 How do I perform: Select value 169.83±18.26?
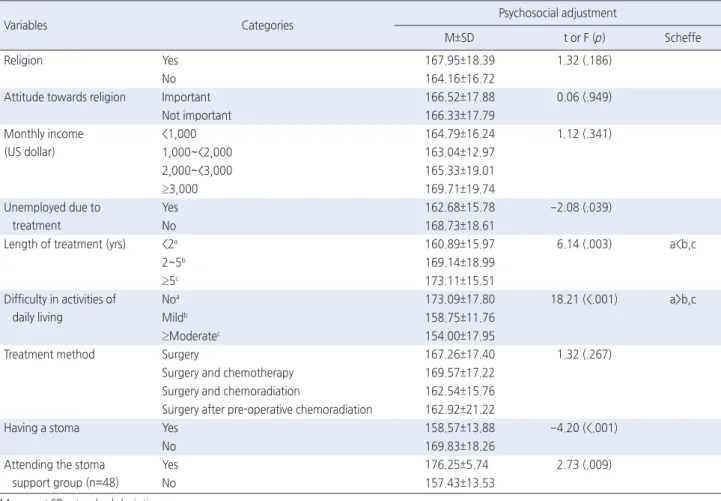pos(460,446)
